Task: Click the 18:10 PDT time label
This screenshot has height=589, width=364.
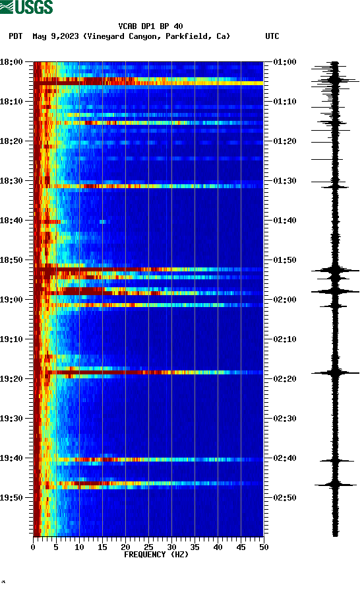Action: coord(11,102)
